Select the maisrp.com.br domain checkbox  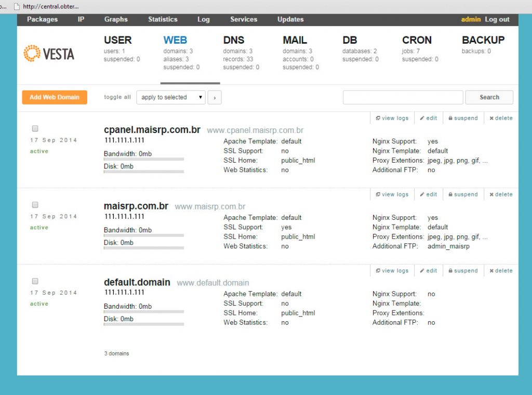point(35,205)
